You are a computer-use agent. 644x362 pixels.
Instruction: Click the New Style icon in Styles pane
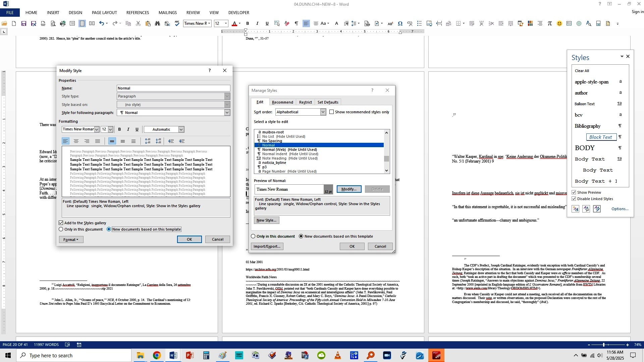pyautogui.click(x=576, y=209)
